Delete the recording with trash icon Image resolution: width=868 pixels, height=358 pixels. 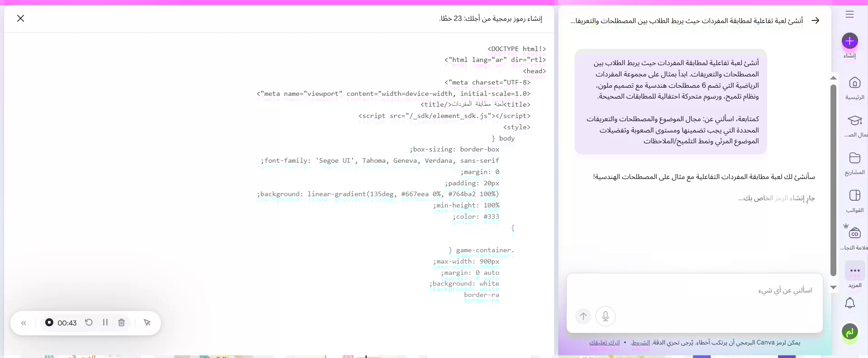(121, 322)
